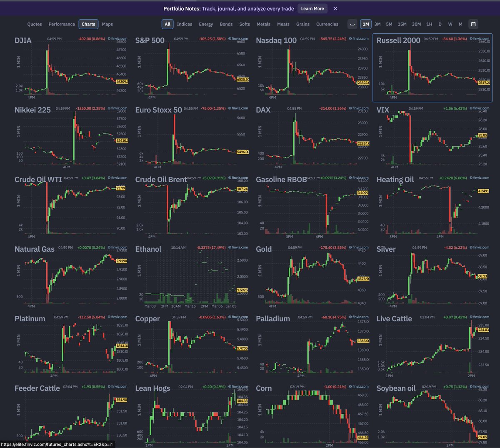Switch to the 15M timeframe
500x448 pixels.
[x=402, y=24]
